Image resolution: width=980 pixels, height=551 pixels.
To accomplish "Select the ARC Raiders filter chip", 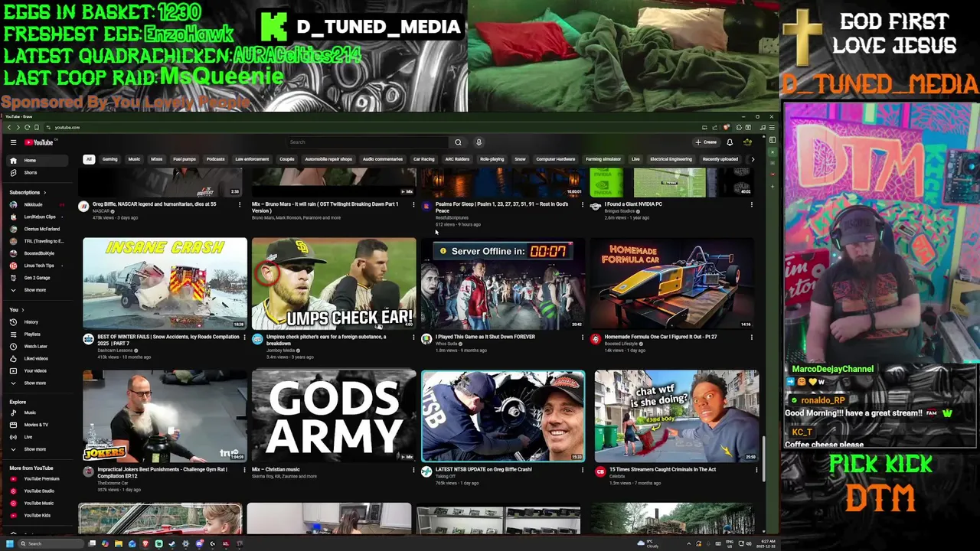I will 457,159.
